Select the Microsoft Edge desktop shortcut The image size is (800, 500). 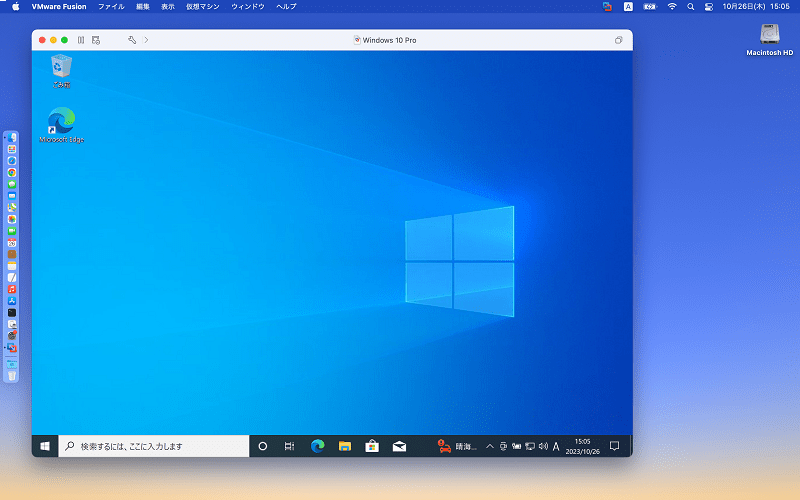62,125
